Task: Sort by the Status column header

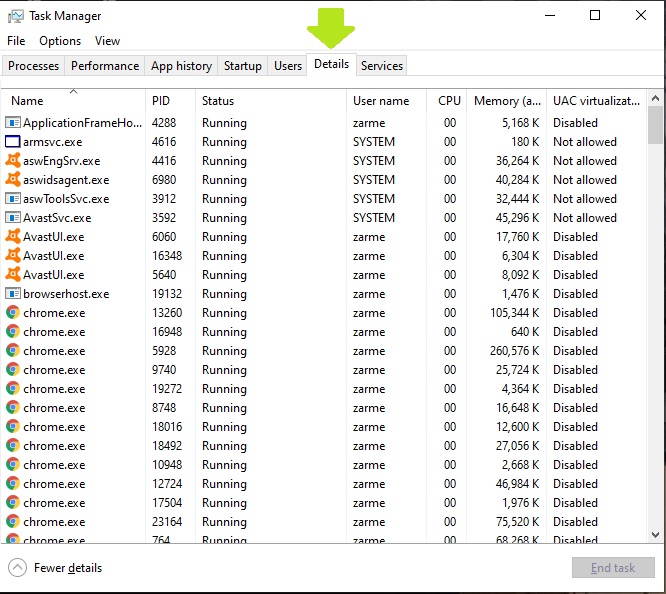Action: tap(271, 101)
